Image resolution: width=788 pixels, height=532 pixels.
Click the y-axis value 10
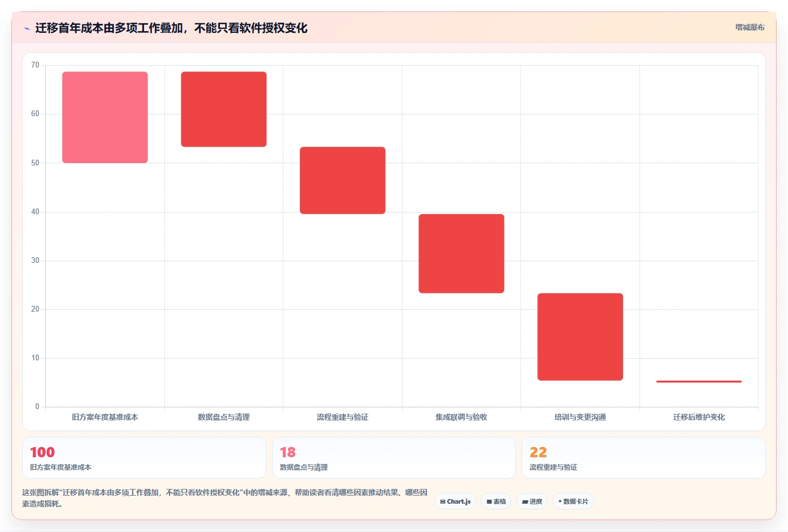35,358
